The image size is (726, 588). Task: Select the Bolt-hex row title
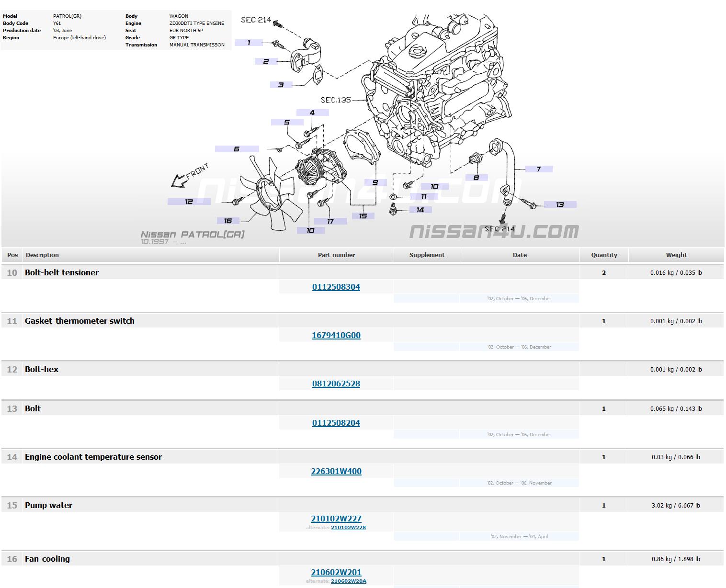[42, 369]
